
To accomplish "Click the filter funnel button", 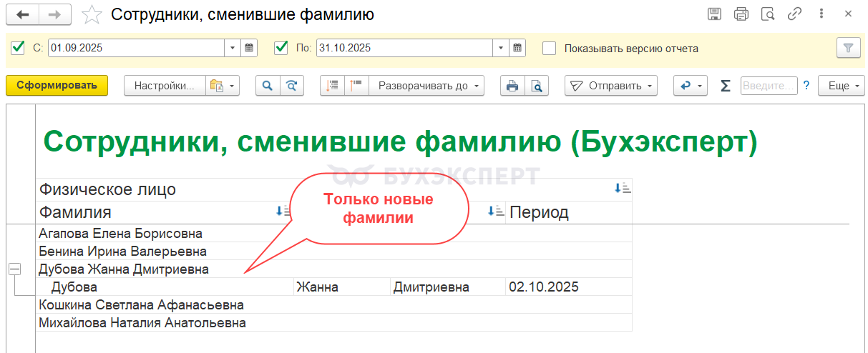I will pos(848,48).
